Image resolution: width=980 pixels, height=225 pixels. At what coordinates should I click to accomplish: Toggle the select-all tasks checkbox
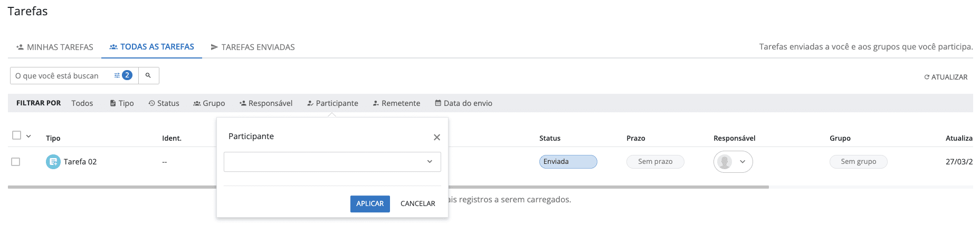coord(16,135)
